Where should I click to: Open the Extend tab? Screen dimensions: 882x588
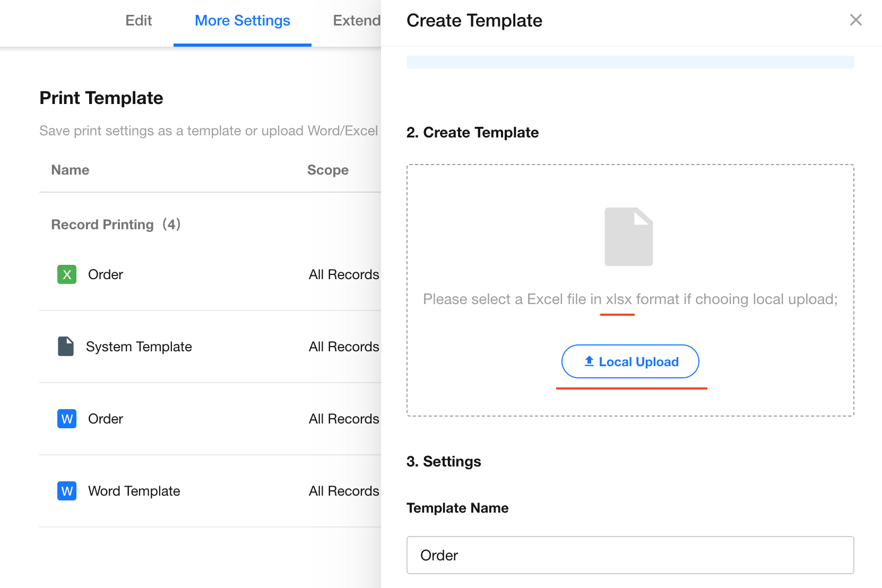(356, 21)
